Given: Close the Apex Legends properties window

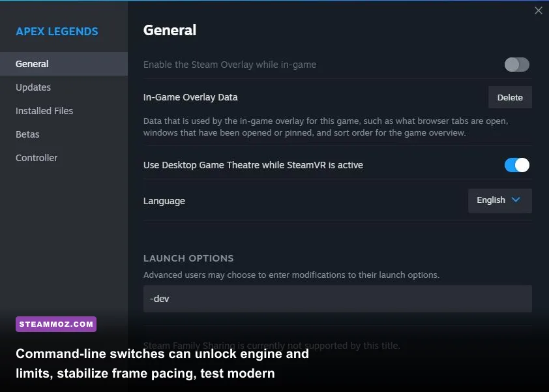Looking at the screenshot, I should [x=538, y=10].
